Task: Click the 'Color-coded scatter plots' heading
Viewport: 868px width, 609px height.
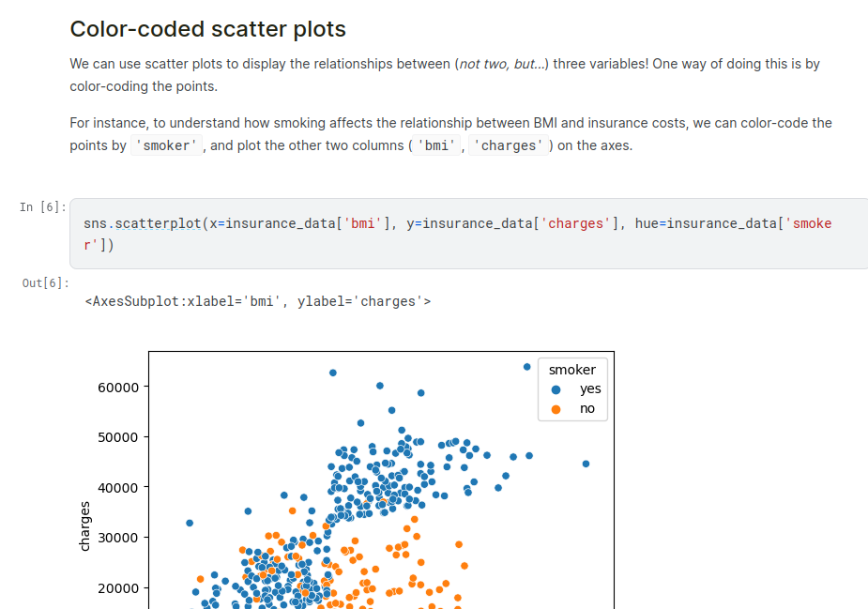Action: (x=207, y=29)
